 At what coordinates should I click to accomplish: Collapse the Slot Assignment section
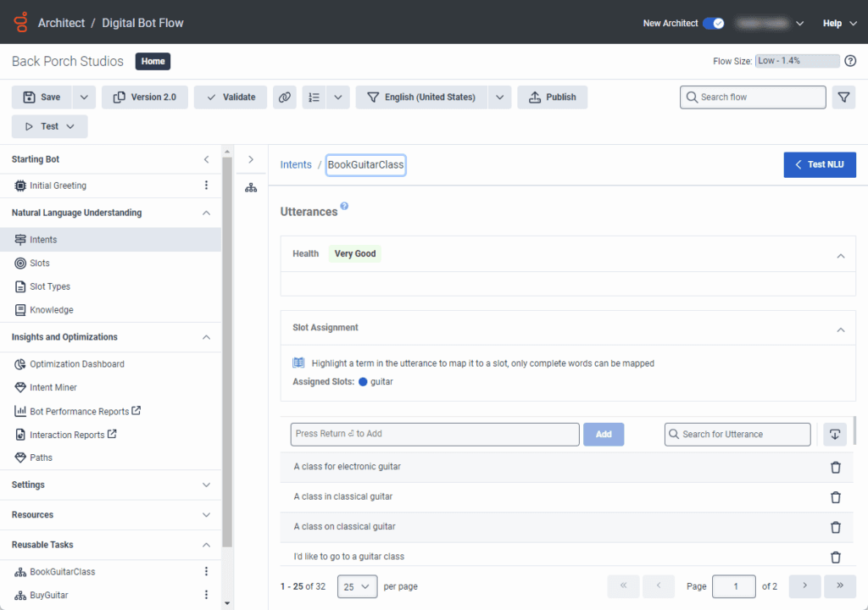point(840,329)
